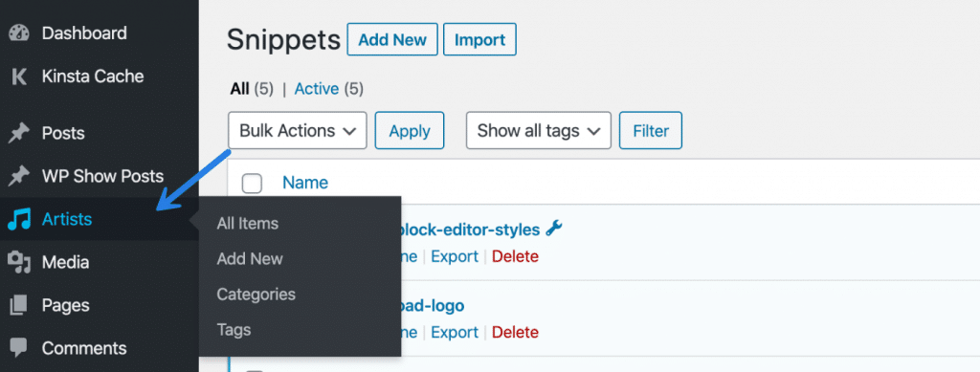Image resolution: width=980 pixels, height=372 pixels.
Task: Click the Snippets page heading
Action: [x=283, y=40]
